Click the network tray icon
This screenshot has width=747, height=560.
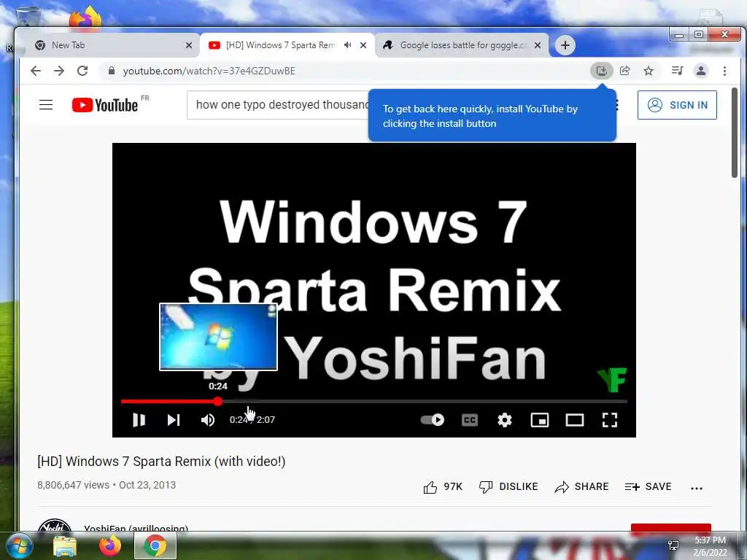[x=673, y=545]
